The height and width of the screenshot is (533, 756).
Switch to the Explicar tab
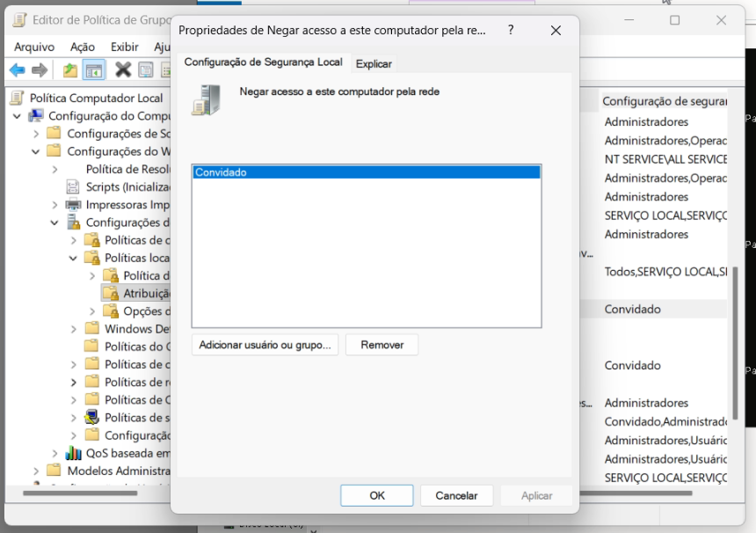coord(374,63)
